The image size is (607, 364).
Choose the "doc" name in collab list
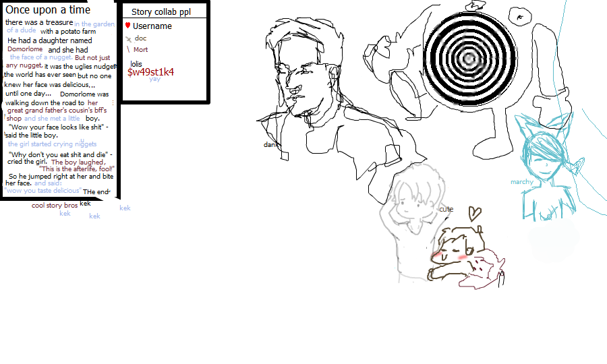140,38
